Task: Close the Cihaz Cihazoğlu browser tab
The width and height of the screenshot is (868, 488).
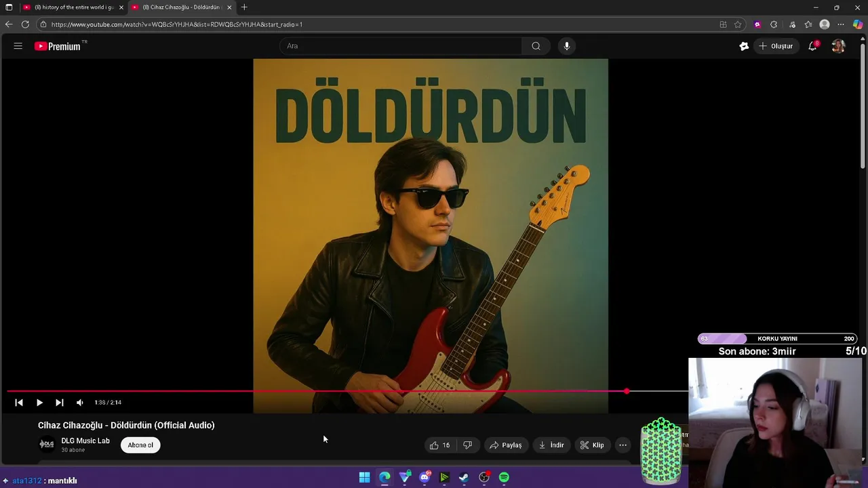Action: (229, 7)
